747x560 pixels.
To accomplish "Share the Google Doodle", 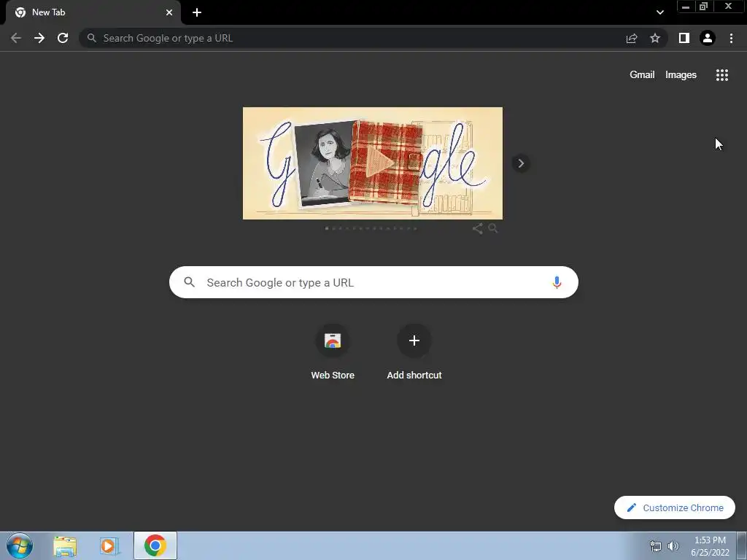I will coord(477,228).
